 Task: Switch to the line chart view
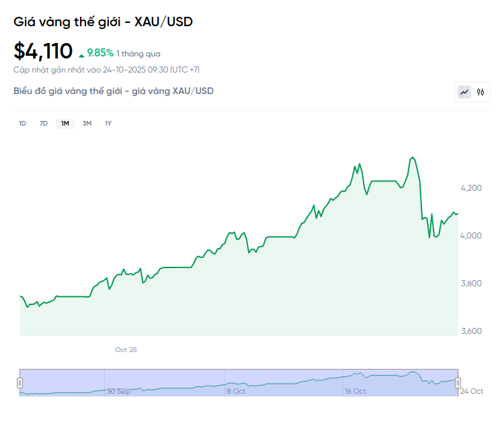pyautogui.click(x=464, y=92)
